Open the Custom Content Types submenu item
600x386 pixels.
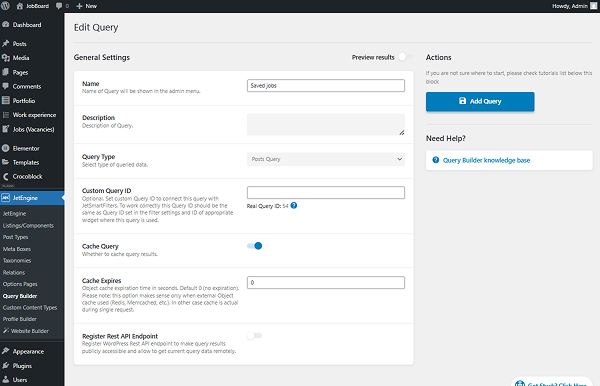[x=30, y=308]
